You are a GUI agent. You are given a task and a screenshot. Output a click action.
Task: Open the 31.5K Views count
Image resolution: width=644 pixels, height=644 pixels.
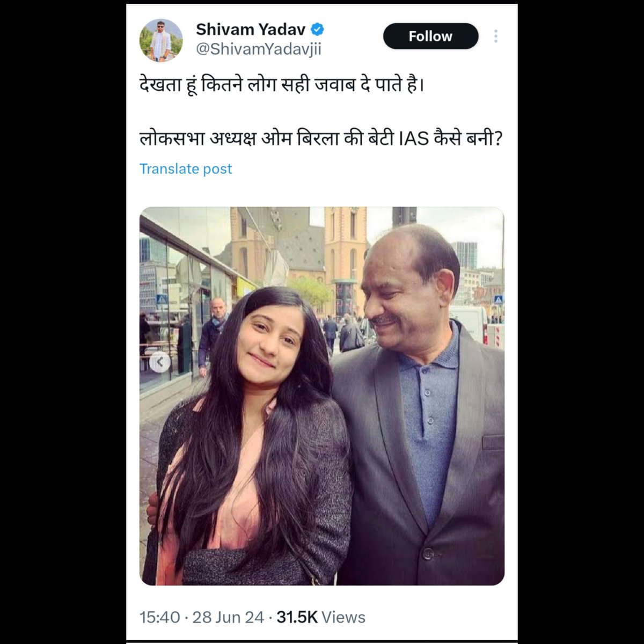point(321,617)
